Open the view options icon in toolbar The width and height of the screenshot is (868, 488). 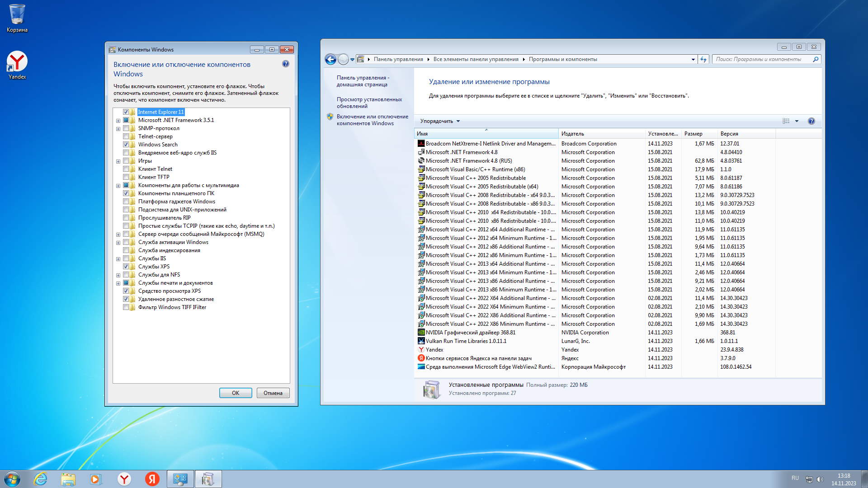786,121
